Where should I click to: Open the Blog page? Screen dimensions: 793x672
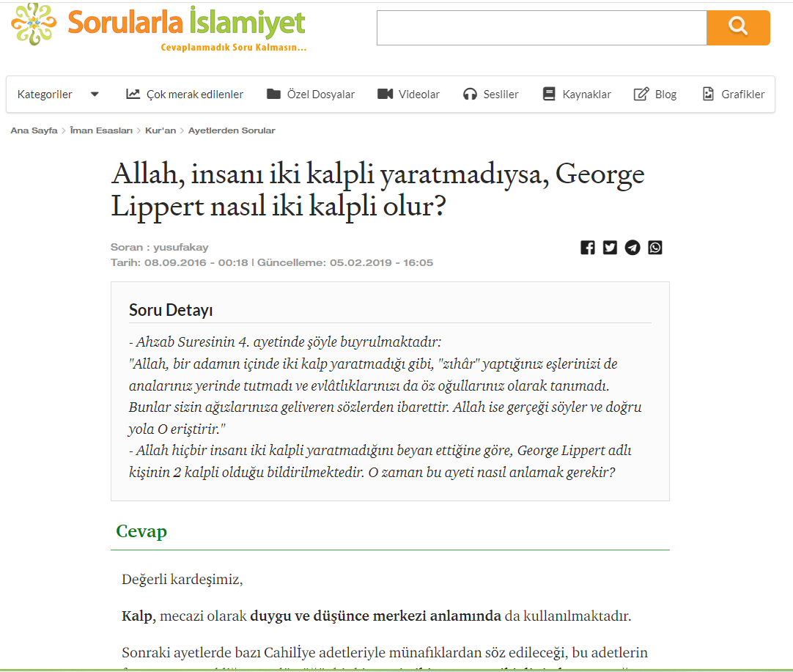[655, 94]
